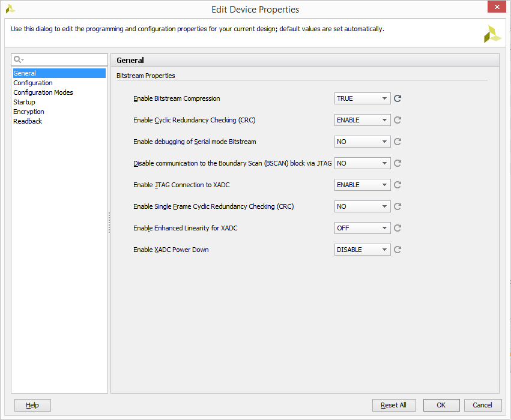Click the Cancel button
Viewport: 511px width, 420px height.
point(483,405)
